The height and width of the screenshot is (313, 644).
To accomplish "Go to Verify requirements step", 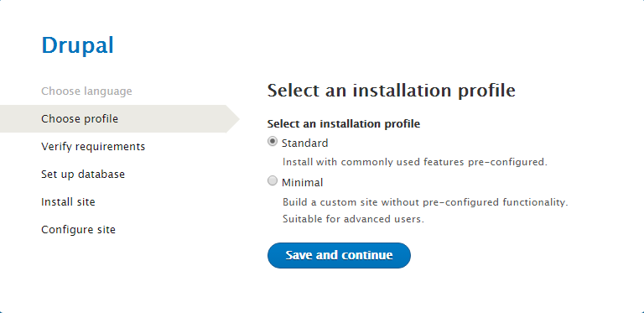I will 93,147.
